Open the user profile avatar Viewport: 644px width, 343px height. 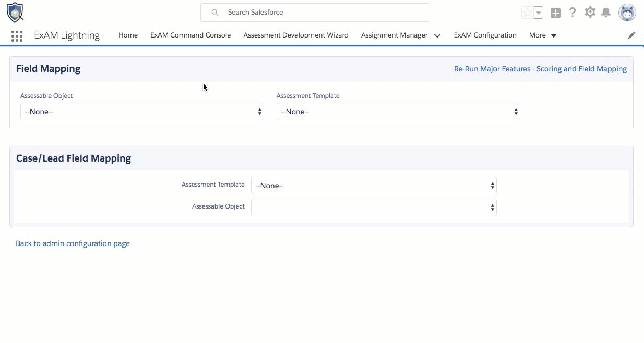627,13
